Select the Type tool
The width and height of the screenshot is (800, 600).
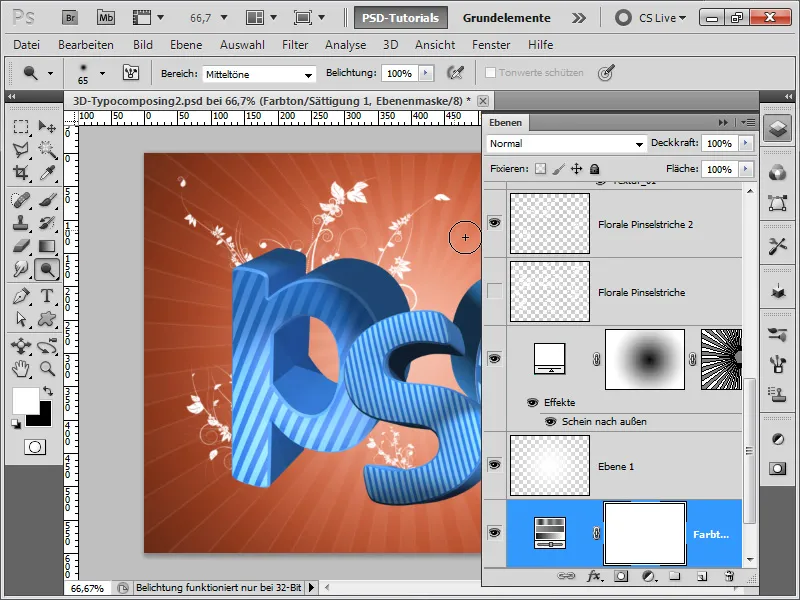tap(47, 296)
